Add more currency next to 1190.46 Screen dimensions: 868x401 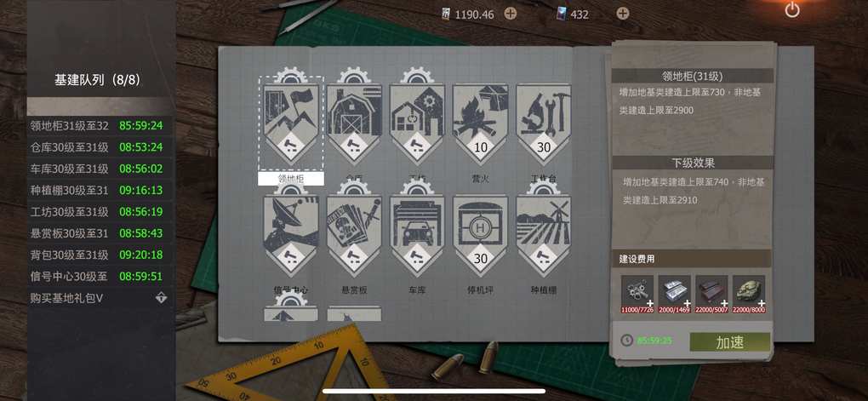tap(511, 14)
